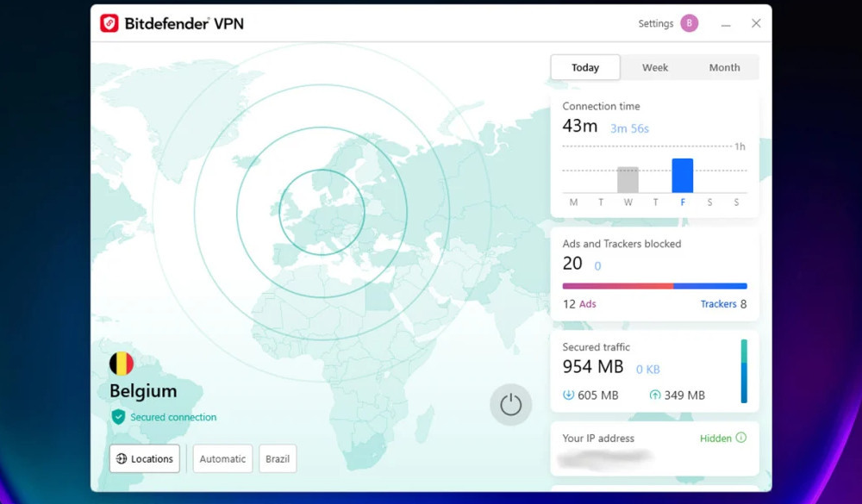Viewport: 862px width, 504px height.
Task: Open the user account avatar B
Action: 689,23
